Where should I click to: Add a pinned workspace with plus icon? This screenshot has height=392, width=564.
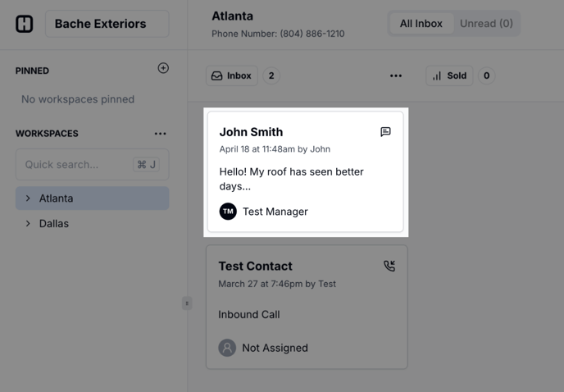click(x=163, y=68)
